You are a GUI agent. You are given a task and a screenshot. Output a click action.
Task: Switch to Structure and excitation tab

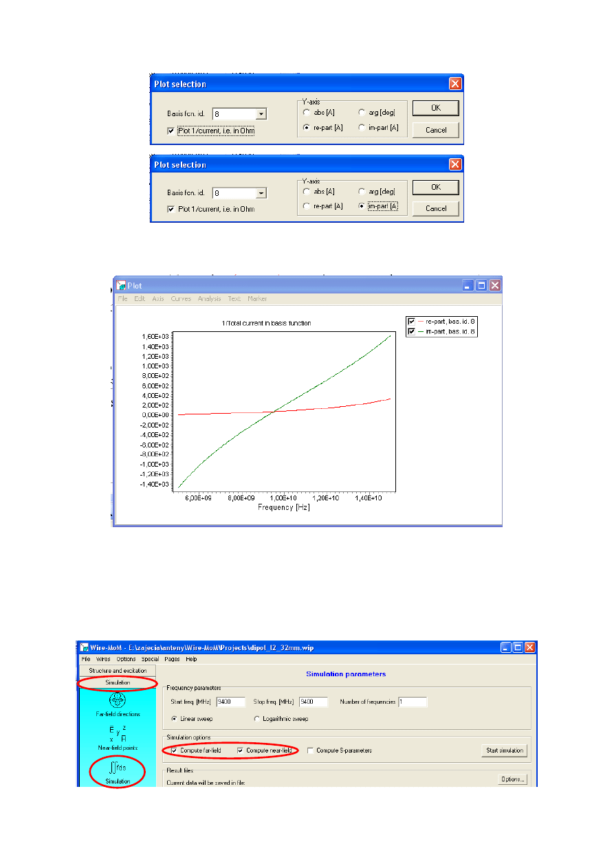pos(118,671)
